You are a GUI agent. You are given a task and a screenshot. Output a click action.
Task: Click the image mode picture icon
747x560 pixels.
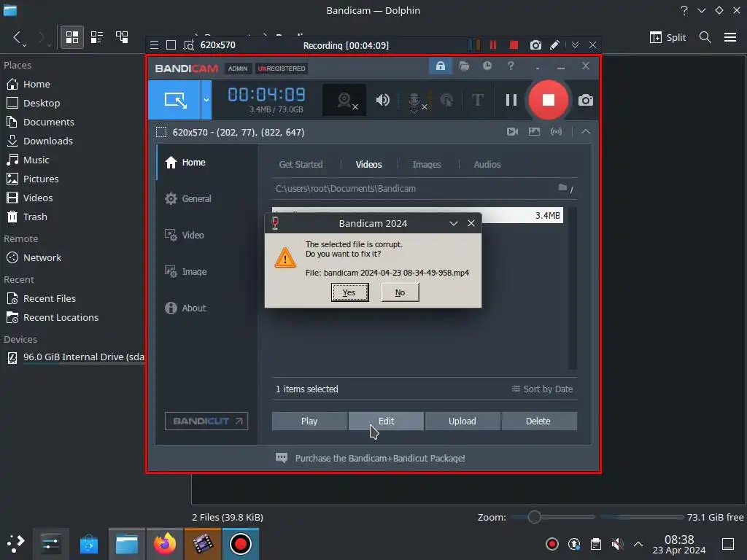(534, 132)
